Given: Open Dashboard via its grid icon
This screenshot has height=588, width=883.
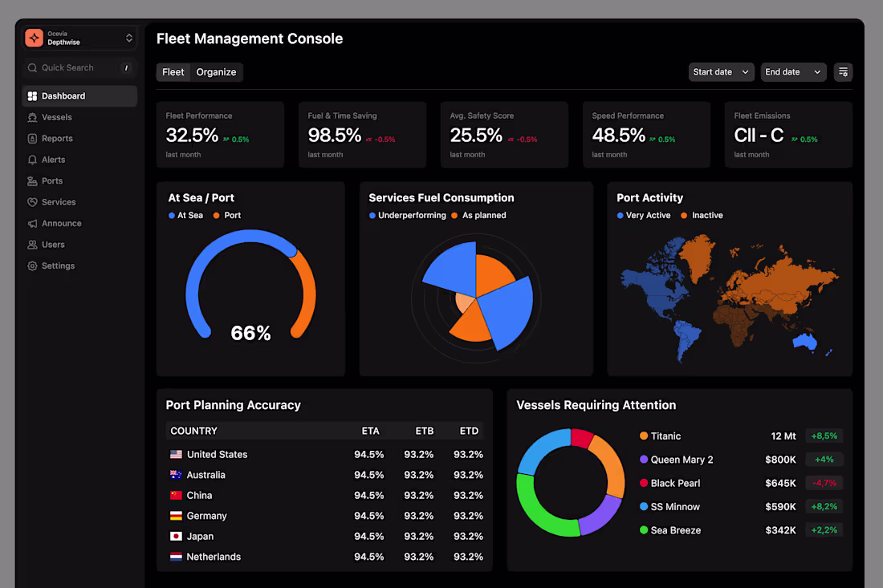Looking at the screenshot, I should click(x=32, y=96).
